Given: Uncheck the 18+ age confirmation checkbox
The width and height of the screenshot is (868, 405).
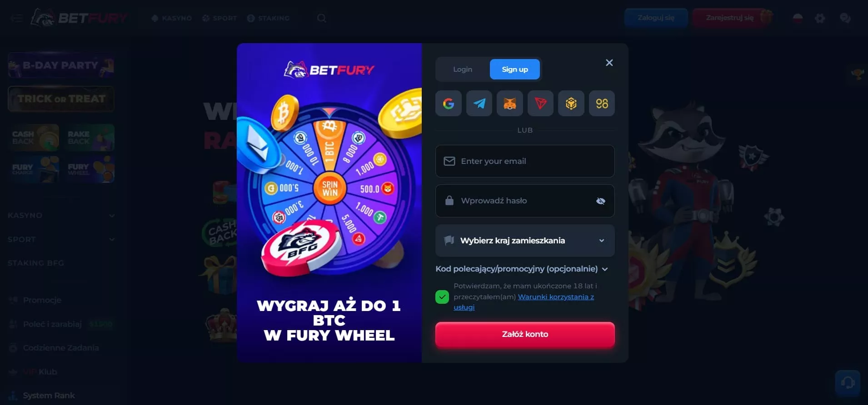Looking at the screenshot, I should click(442, 297).
